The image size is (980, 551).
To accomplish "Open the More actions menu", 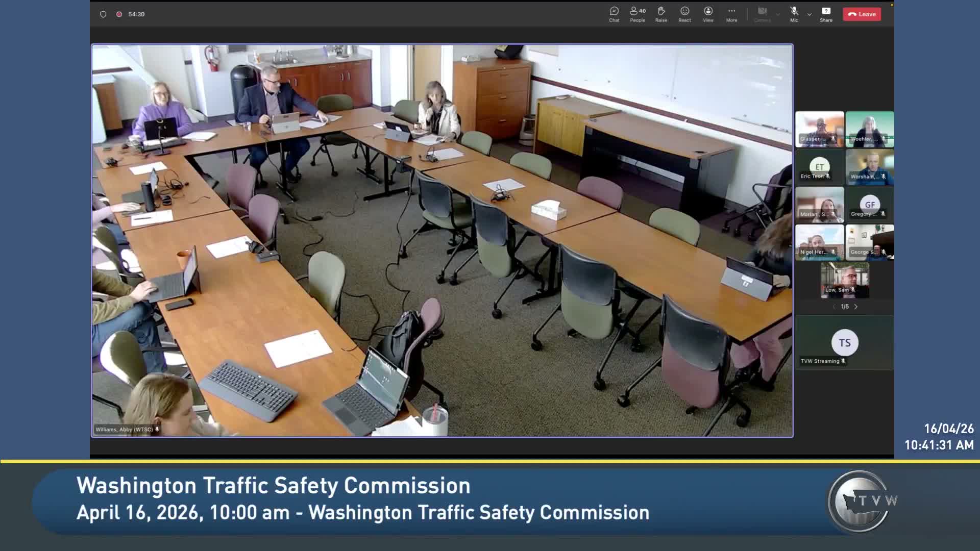I will click(731, 14).
